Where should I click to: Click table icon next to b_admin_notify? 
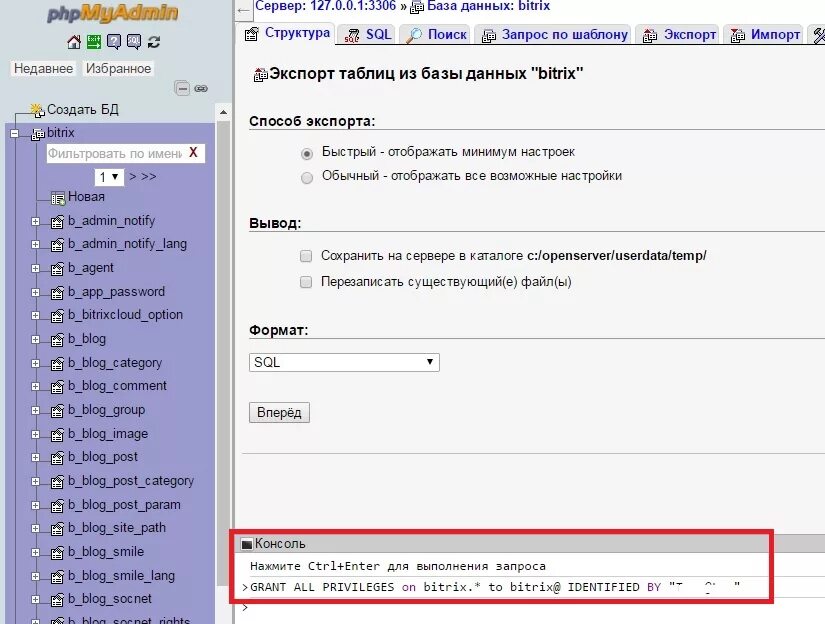57,222
